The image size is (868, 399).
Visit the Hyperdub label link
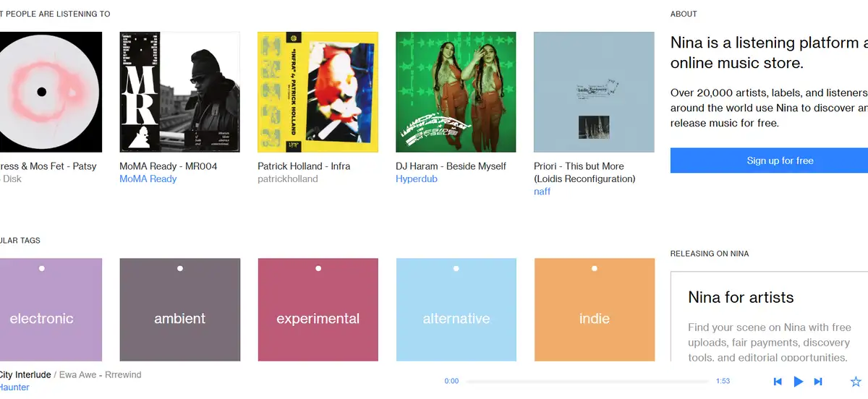417,179
